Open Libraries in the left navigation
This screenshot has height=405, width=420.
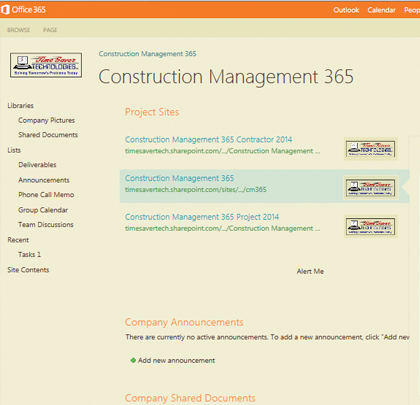[21, 105]
